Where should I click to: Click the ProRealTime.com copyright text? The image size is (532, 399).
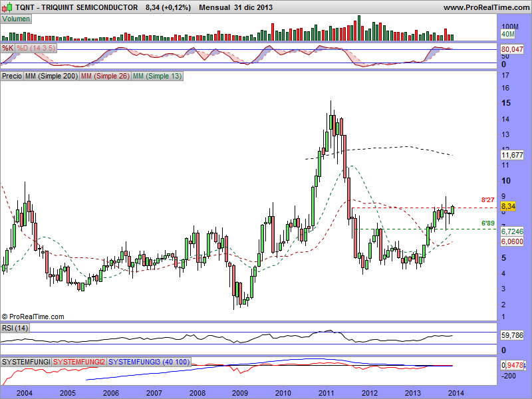33,317
